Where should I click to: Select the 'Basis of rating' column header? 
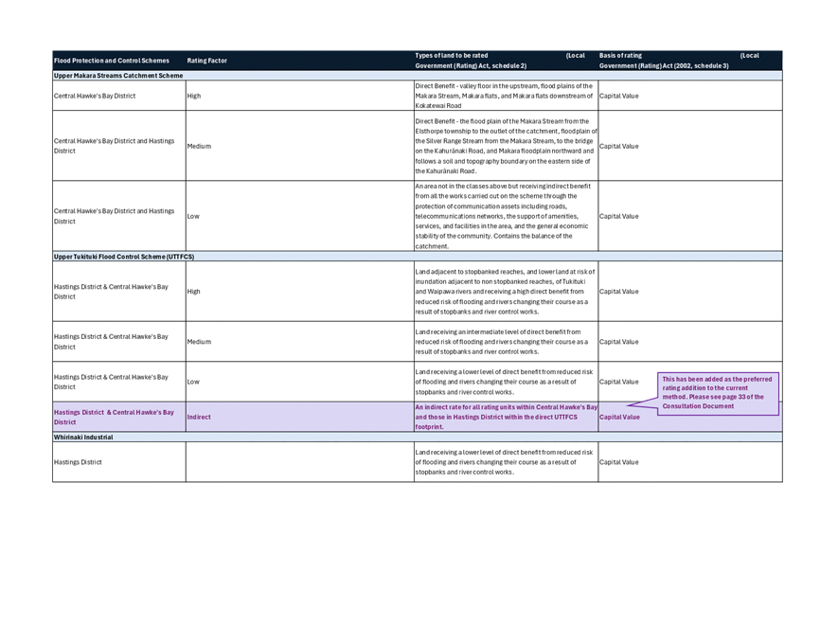click(x=620, y=56)
